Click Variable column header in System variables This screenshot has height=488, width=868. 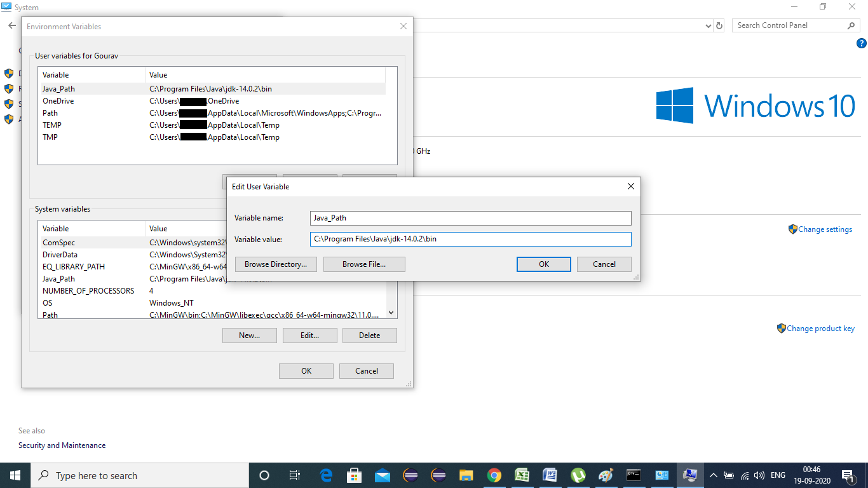92,229
